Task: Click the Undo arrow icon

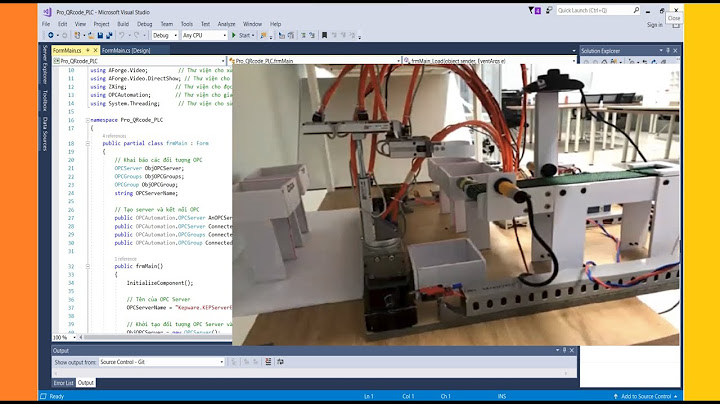Action: [x=122, y=35]
